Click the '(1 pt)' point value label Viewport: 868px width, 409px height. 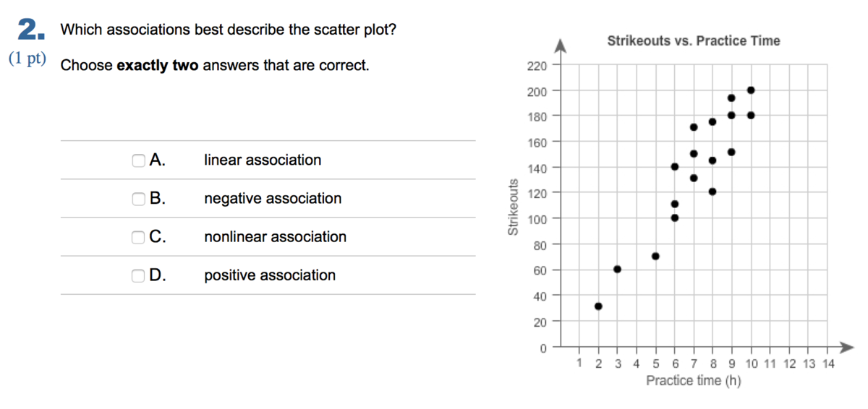(27, 59)
